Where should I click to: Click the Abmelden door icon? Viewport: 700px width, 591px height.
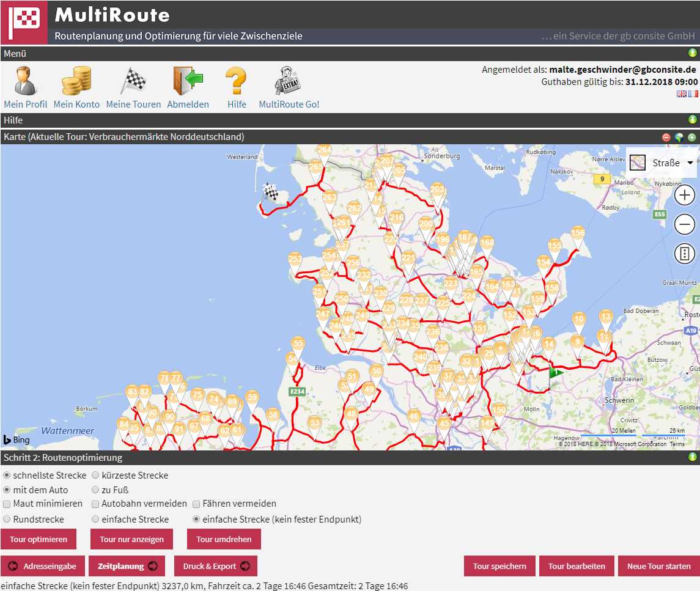point(188,81)
